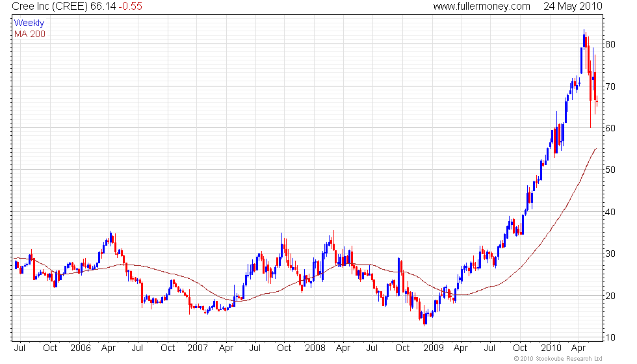The image size is (637, 364).
Task: Click the Apr label just after 2006
Action: pos(109,348)
